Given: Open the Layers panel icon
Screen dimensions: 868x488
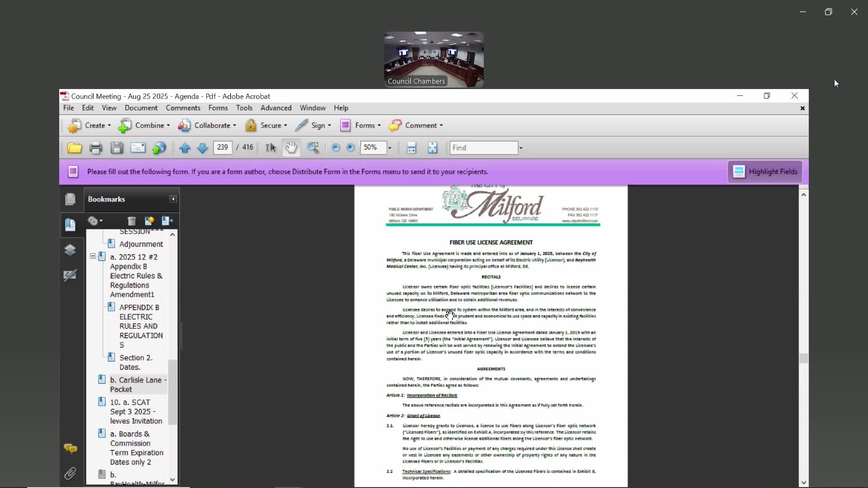Looking at the screenshot, I should coord(70,250).
